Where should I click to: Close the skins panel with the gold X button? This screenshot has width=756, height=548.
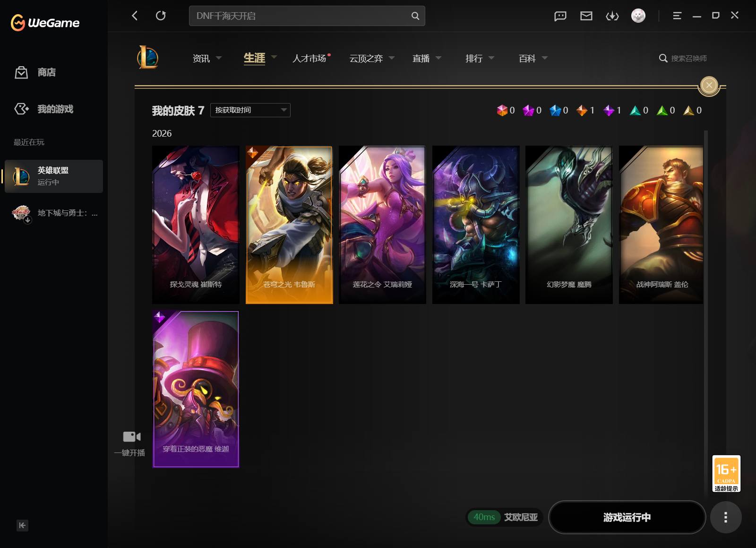[x=709, y=86]
